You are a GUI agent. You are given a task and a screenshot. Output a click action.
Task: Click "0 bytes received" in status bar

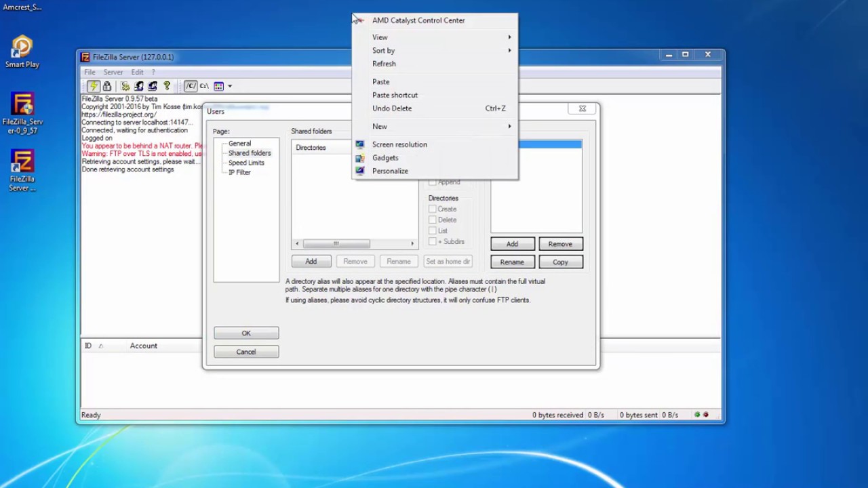coord(558,415)
